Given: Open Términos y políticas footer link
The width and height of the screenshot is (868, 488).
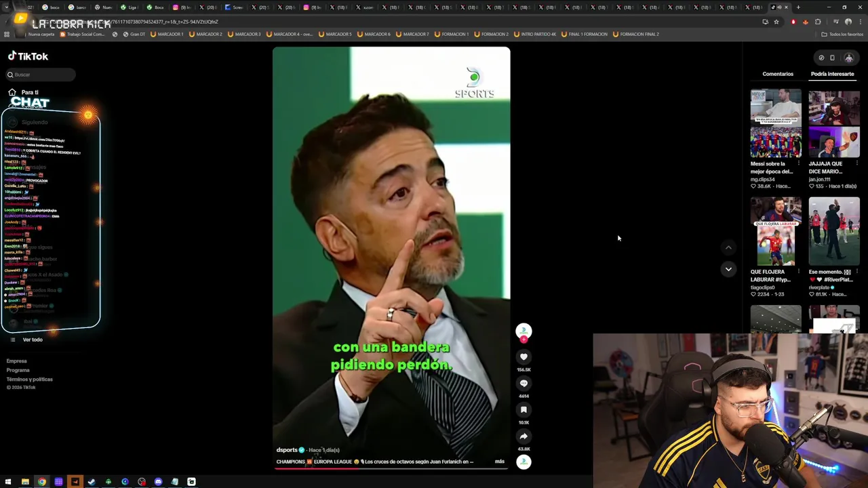Looking at the screenshot, I should pyautogui.click(x=29, y=379).
